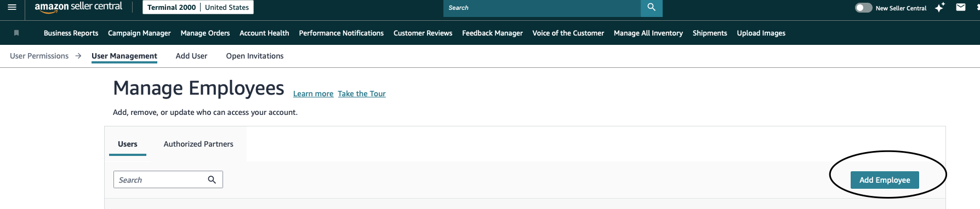The height and width of the screenshot is (209, 980).
Task: Click the Manage Employees heading
Action: [198, 88]
